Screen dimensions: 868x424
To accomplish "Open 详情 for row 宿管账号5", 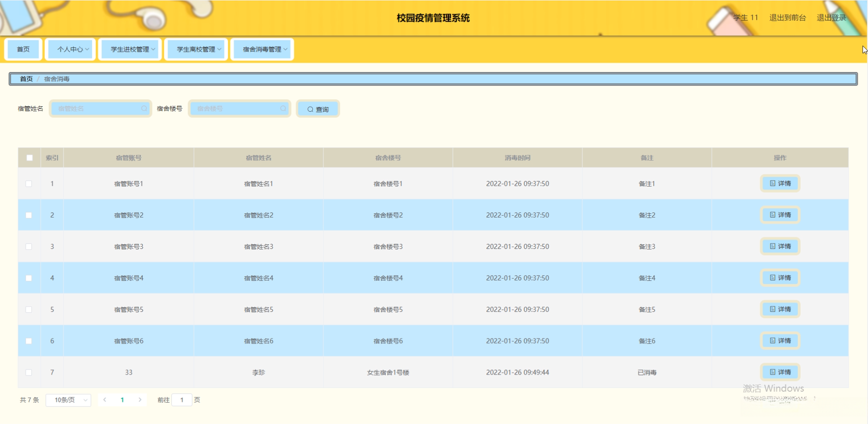I will [780, 309].
